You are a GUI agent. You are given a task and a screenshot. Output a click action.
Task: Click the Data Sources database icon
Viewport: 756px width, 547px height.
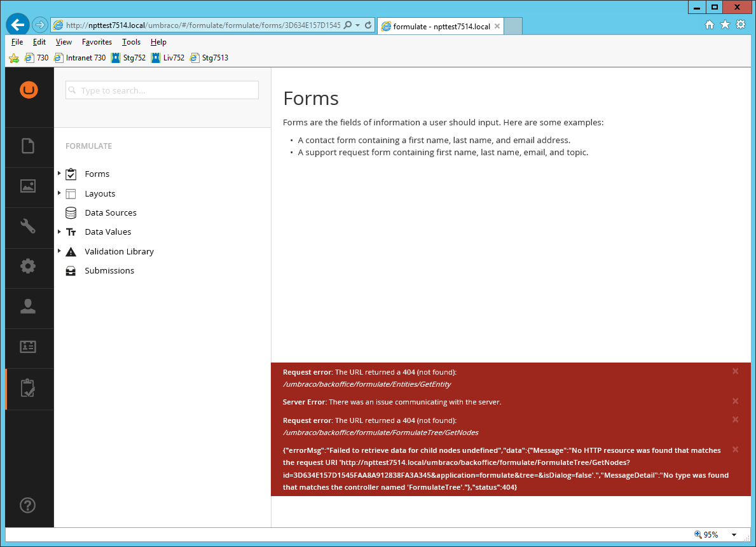(x=71, y=212)
